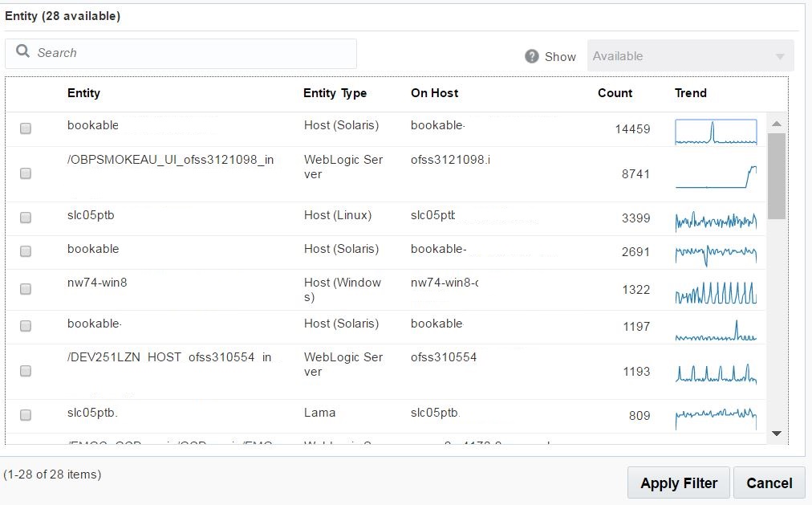Image resolution: width=812 pixels, height=505 pixels.
Task: Click the trend sparkline for count 809
Action: (716, 418)
